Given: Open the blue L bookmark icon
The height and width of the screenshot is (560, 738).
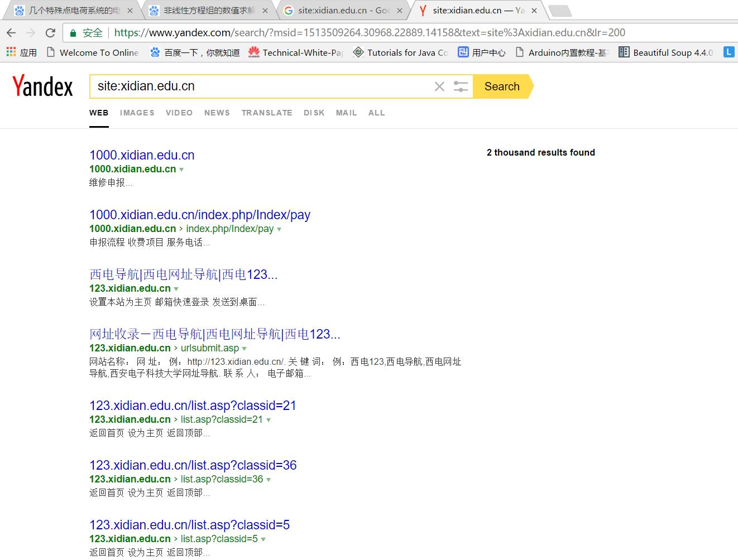Looking at the screenshot, I should coord(729,52).
